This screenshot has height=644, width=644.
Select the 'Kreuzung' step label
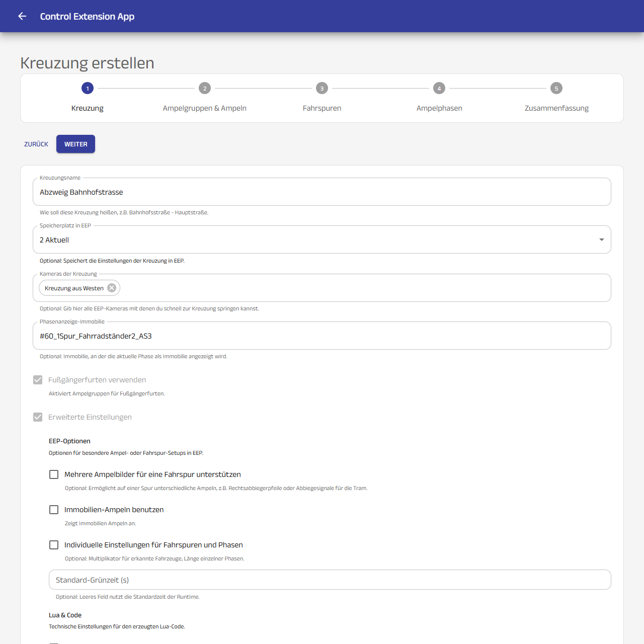pyautogui.click(x=88, y=108)
